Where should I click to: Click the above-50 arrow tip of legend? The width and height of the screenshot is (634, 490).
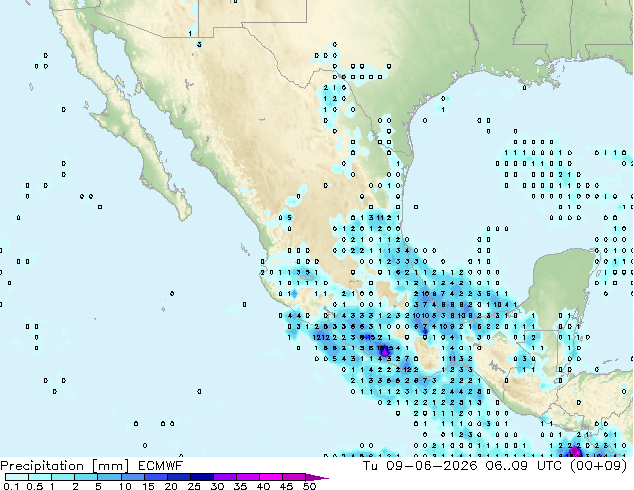(317, 477)
